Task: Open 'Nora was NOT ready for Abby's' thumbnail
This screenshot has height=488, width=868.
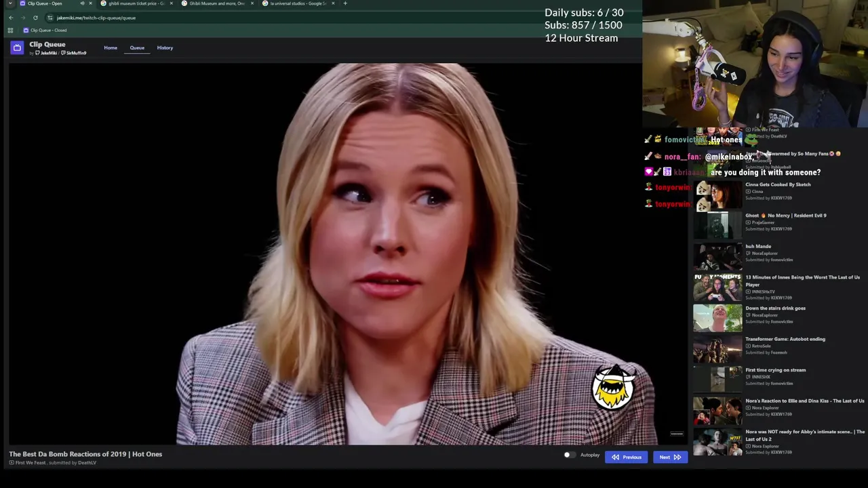Action: [717, 442]
